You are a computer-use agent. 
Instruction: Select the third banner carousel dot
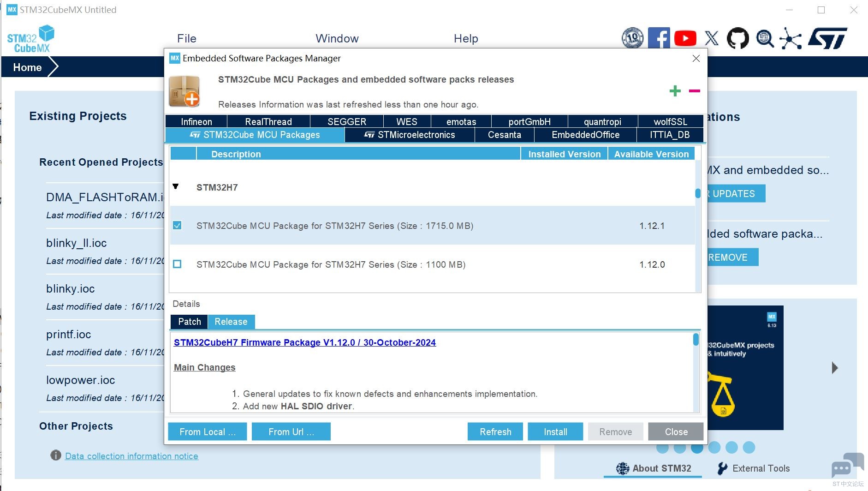click(x=697, y=447)
